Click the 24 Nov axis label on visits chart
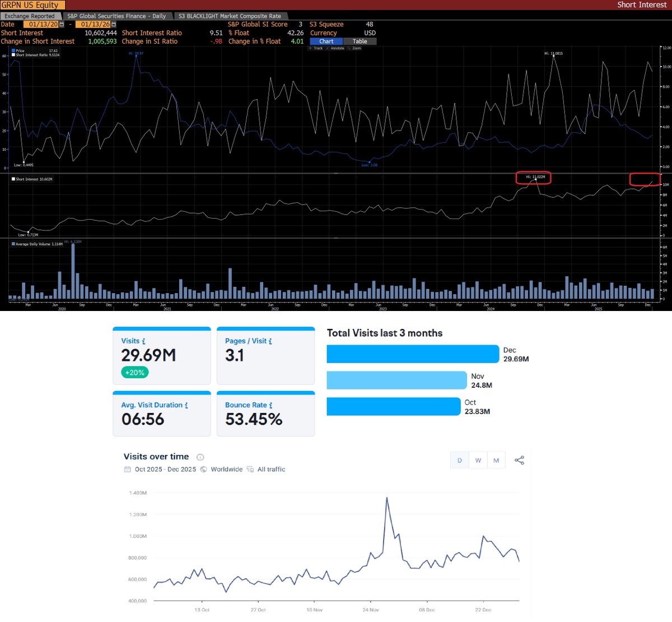This screenshot has width=672, height=622. (371, 610)
